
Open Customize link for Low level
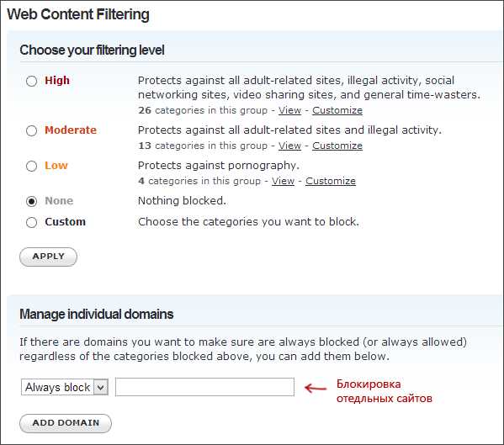[331, 181]
